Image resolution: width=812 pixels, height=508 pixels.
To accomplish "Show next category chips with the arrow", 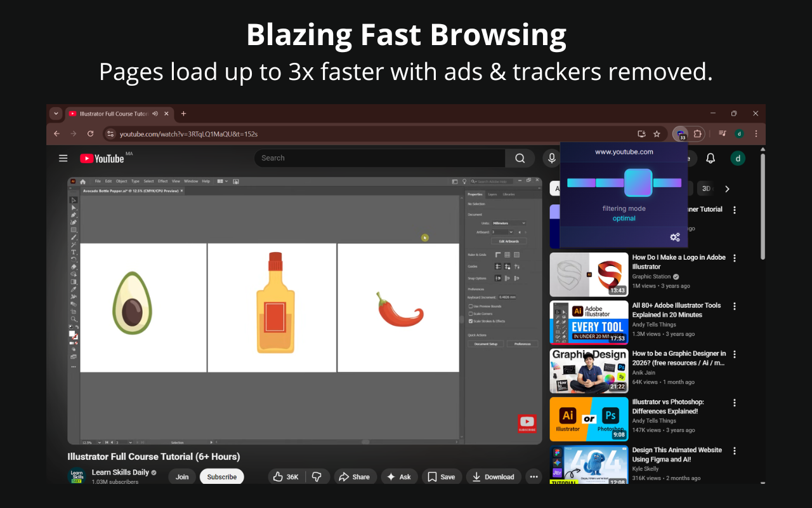I will pos(727,189).
